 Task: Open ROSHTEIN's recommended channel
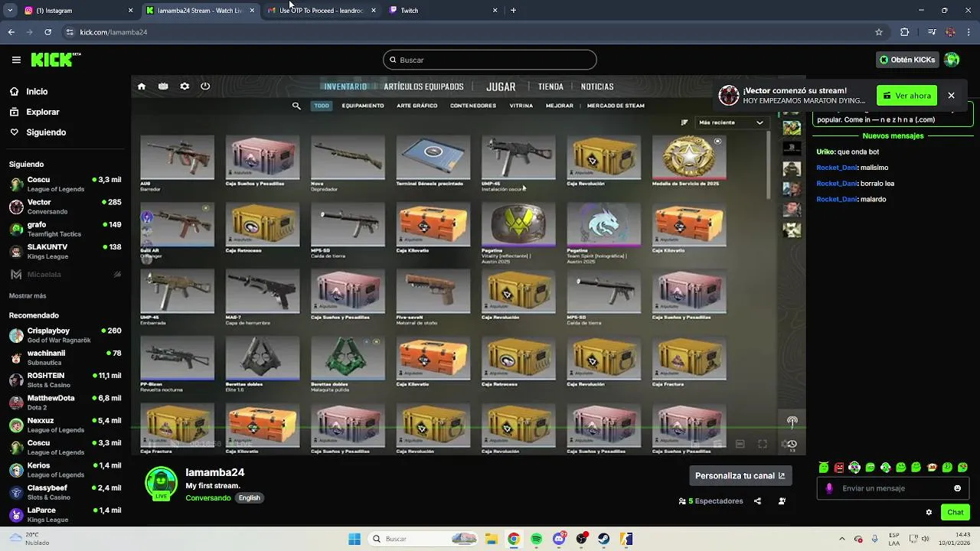[x=65, y=380]
